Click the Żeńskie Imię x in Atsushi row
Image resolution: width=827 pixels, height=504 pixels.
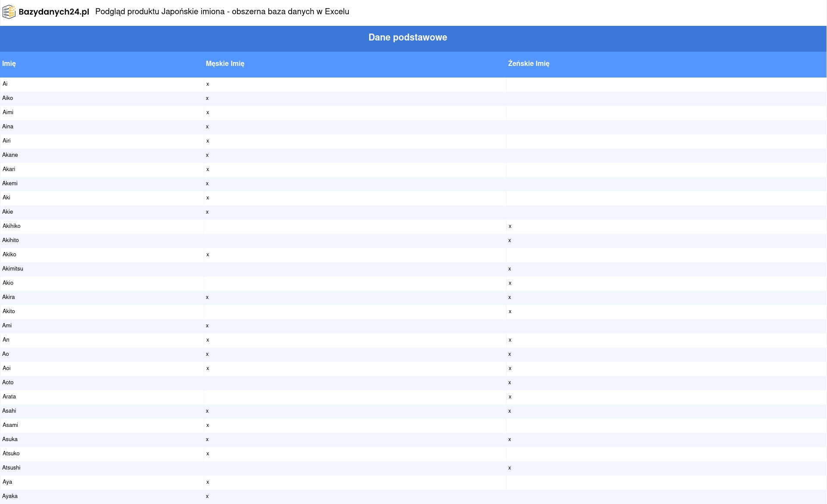pyautogui.click(x=510, y=468)
